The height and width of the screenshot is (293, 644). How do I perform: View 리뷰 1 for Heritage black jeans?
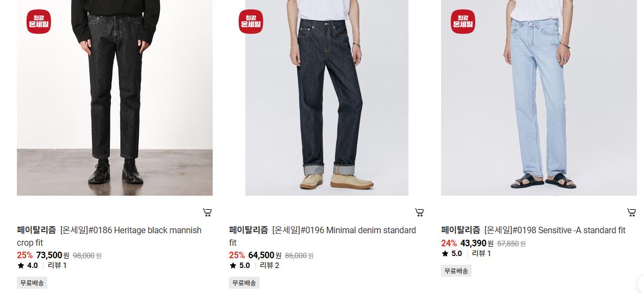pos(57,265)
